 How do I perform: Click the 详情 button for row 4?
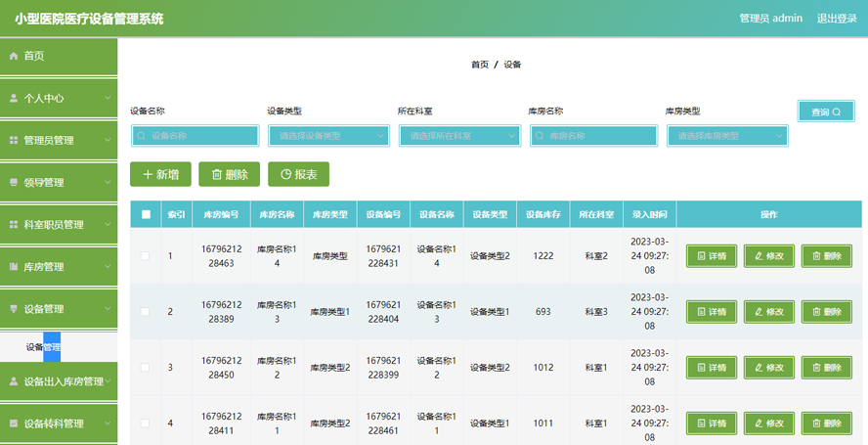coord(712,423)
